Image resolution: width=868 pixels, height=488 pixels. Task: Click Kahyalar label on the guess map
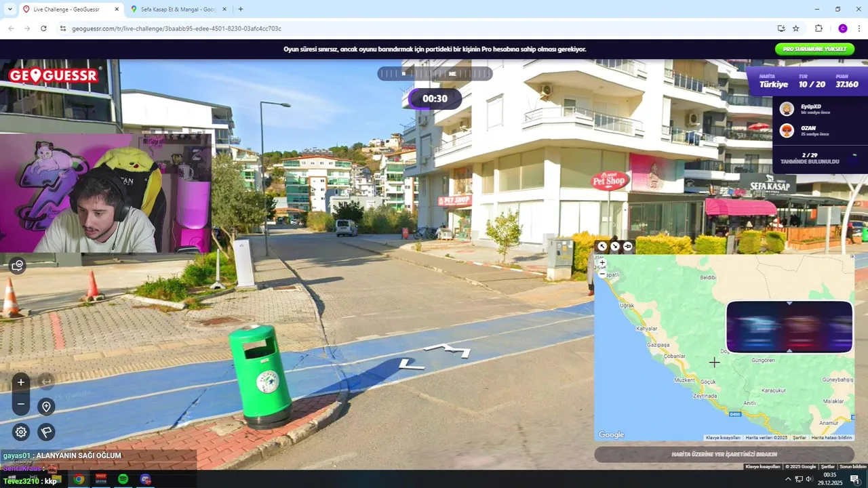point(646,328)
